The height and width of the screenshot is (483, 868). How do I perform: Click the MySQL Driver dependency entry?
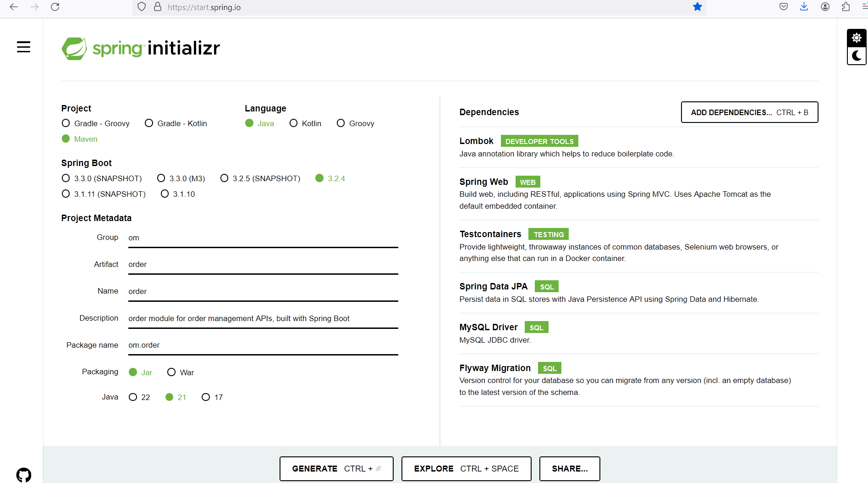pyautogui.click(x=638, y=333)
